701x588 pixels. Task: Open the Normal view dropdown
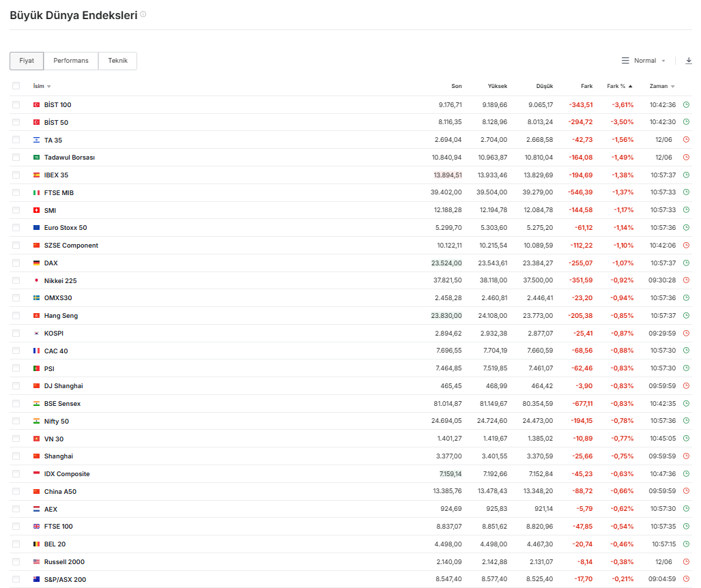[649, 60]
